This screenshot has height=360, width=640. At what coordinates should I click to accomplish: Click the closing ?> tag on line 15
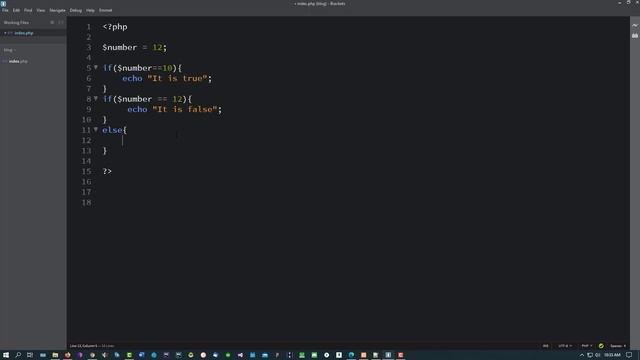[107, 171]
